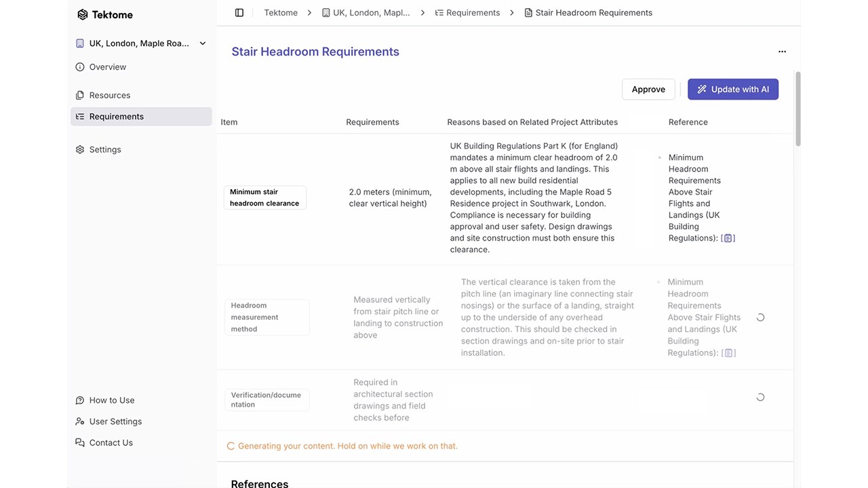Select the Minimum stair headroom clearance item

264,197
